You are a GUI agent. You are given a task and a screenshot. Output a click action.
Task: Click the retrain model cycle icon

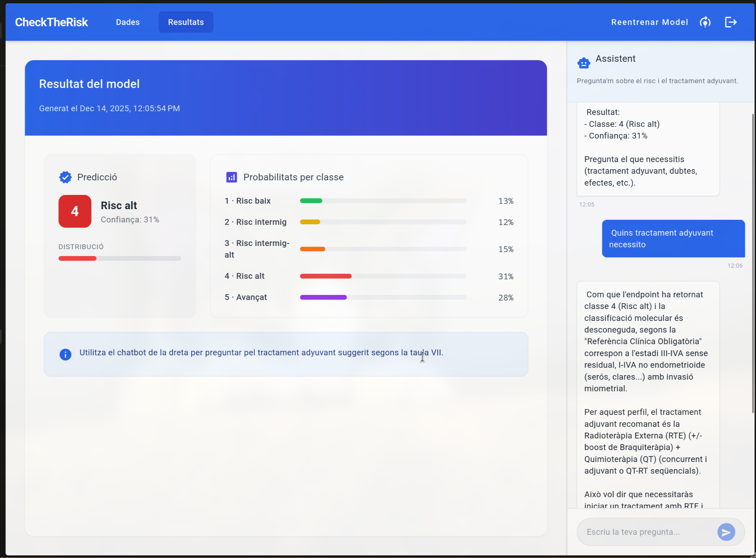[x=705, y=22]
